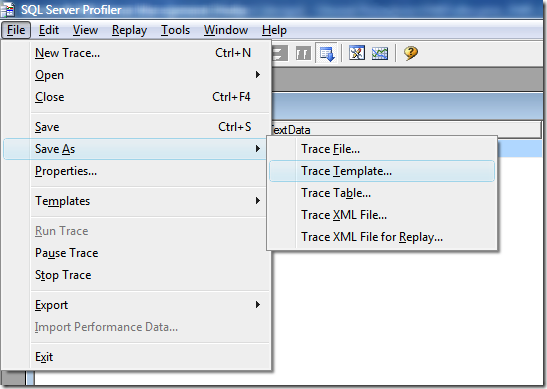This screenshot has height=389, width=547.
Task: Open Performance Monitor chart icon
Action: click(380, 53)
